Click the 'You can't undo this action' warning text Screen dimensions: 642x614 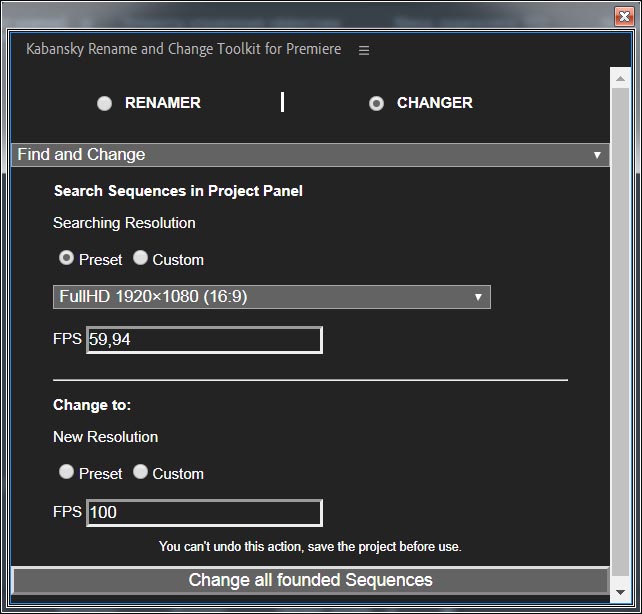310,546
